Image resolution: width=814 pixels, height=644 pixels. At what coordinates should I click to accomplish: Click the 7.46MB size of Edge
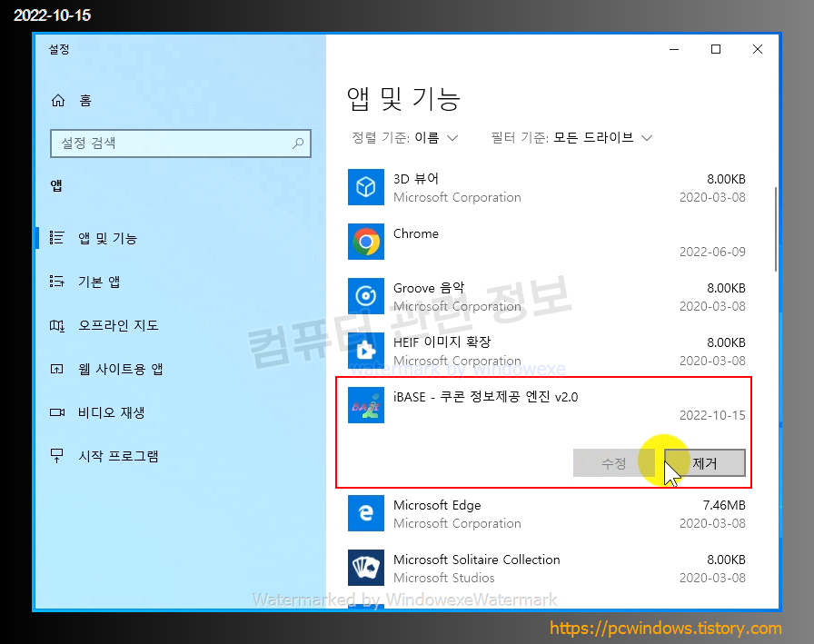click(724, 505)
